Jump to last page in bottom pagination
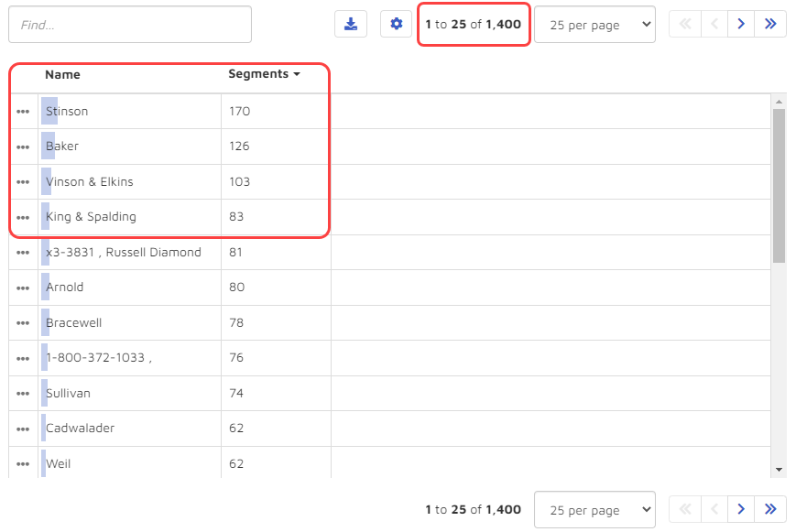This screenshot has height=532, width=796. click(770, 509)
